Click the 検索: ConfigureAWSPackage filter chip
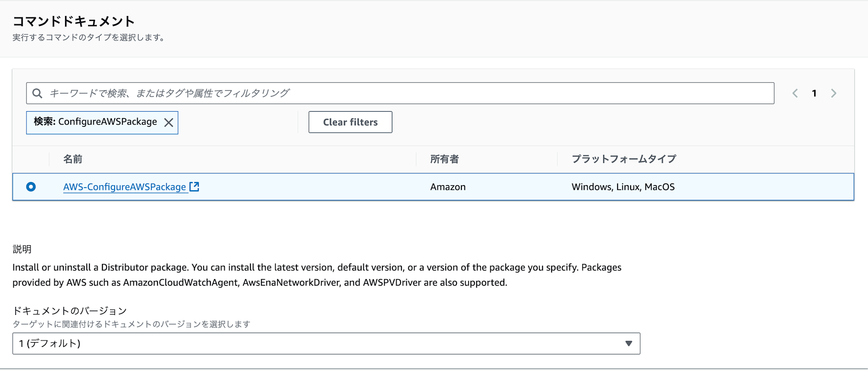 [102, 122]
